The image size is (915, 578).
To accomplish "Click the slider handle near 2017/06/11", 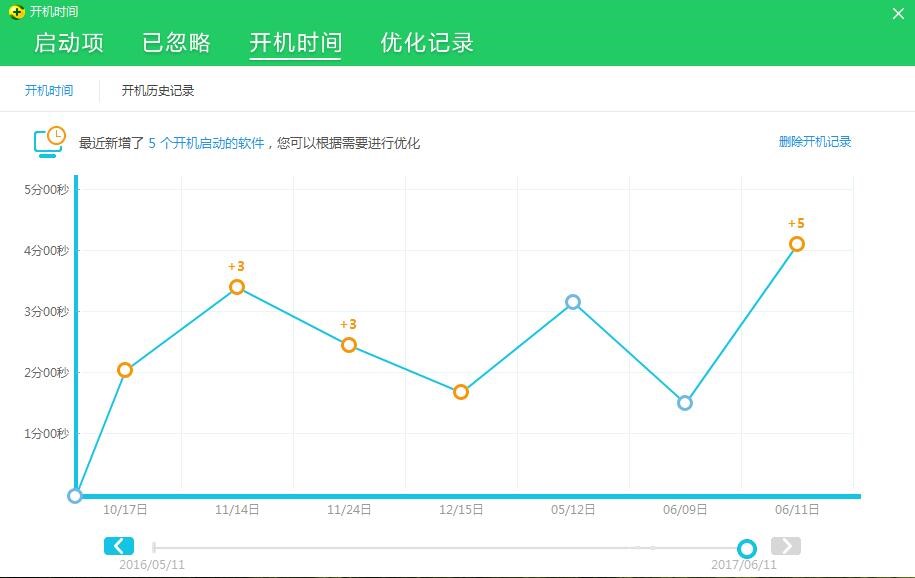I will point(747,549).
